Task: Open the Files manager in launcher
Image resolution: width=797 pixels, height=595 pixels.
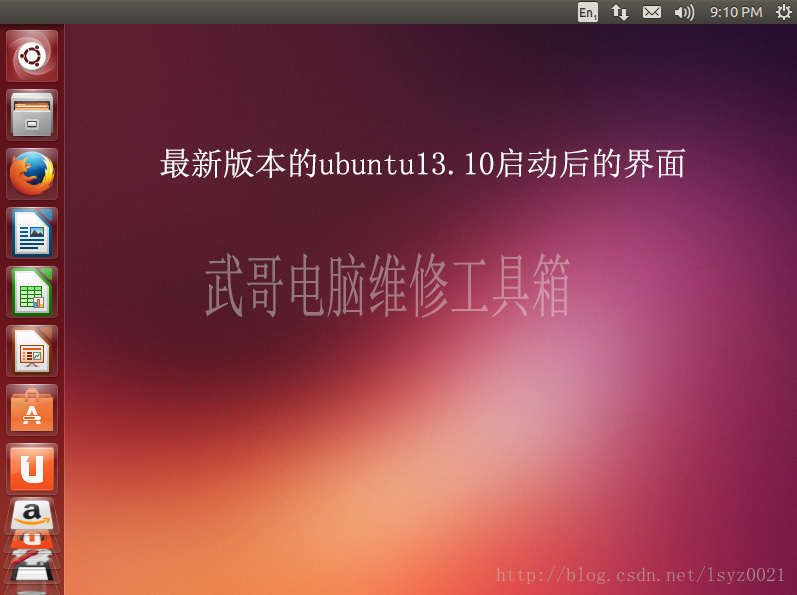Action: [x=32, y=115]
